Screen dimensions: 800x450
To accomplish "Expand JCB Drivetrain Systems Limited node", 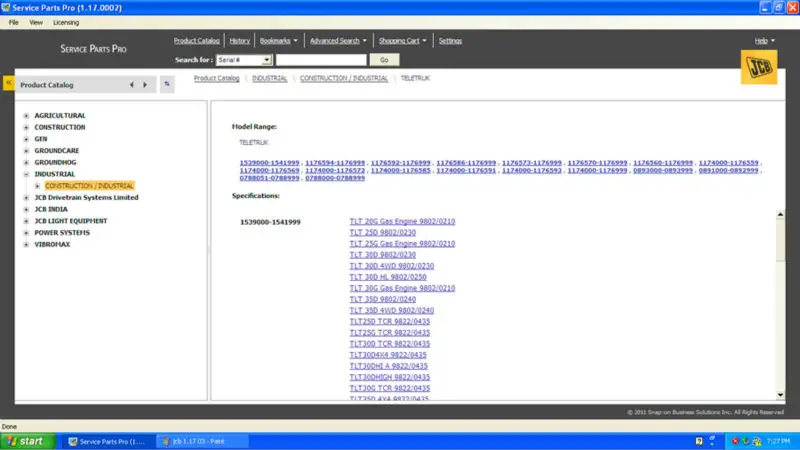I will 27,197.
